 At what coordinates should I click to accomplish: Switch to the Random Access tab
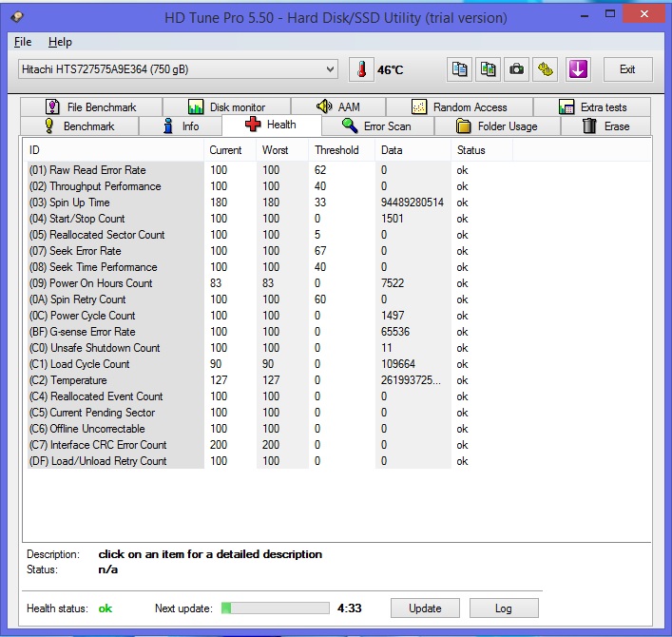(459, 106)
